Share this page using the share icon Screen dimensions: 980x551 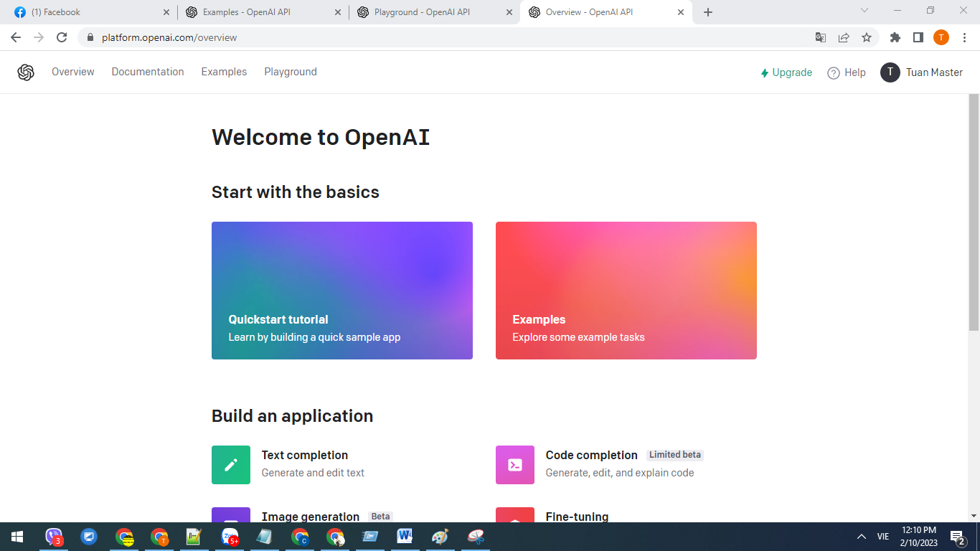pos(844,37)
